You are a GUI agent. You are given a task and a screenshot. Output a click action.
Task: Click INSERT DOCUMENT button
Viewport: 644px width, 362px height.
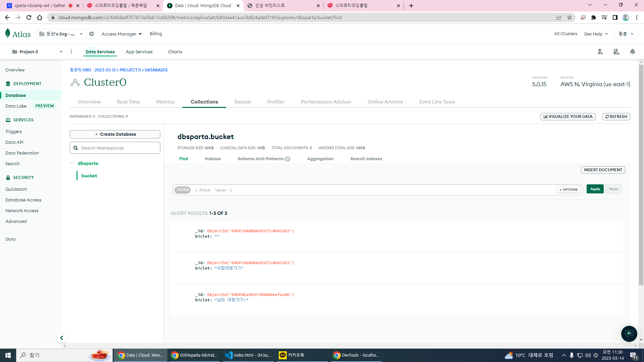coord(603,170)
